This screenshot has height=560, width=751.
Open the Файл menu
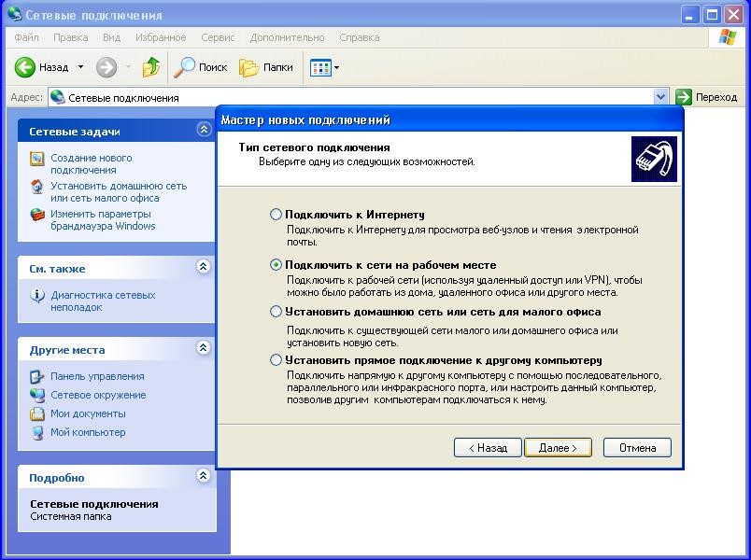coord(26,37)
